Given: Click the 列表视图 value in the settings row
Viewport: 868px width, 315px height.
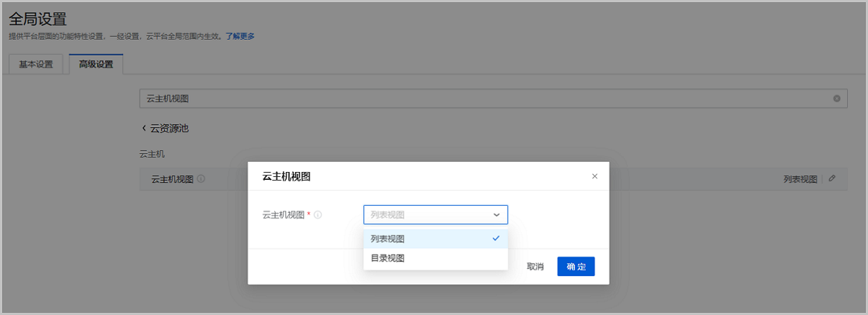Looking at the screenshot, I should [800, 179].
